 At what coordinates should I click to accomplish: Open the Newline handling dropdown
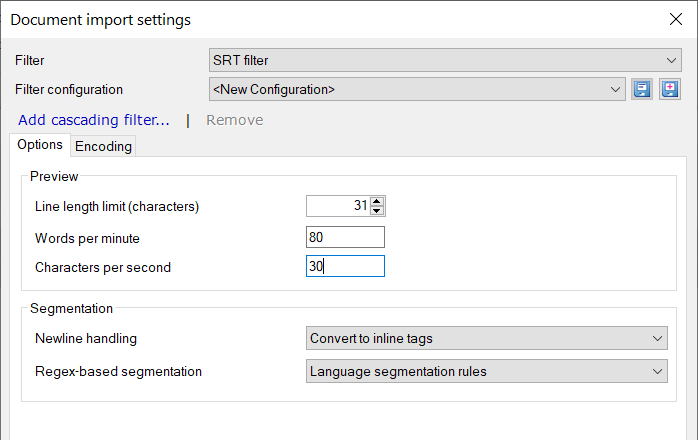tap(486, 338)
